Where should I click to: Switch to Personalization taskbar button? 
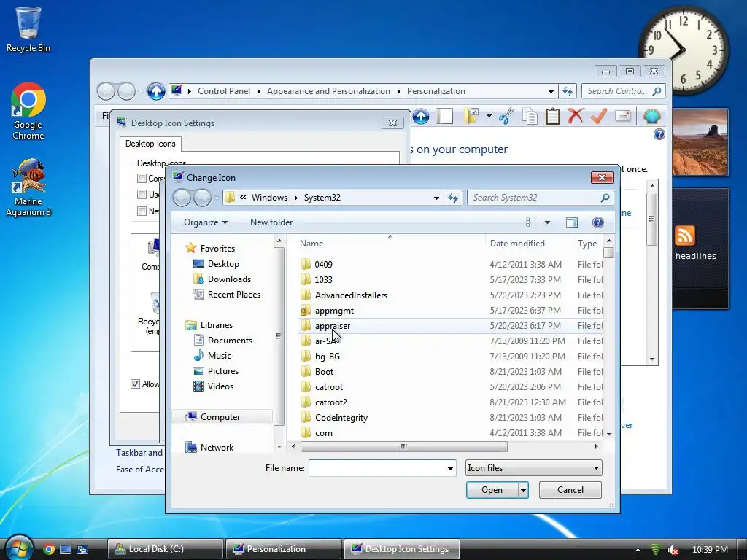click(x=284, y=549)
